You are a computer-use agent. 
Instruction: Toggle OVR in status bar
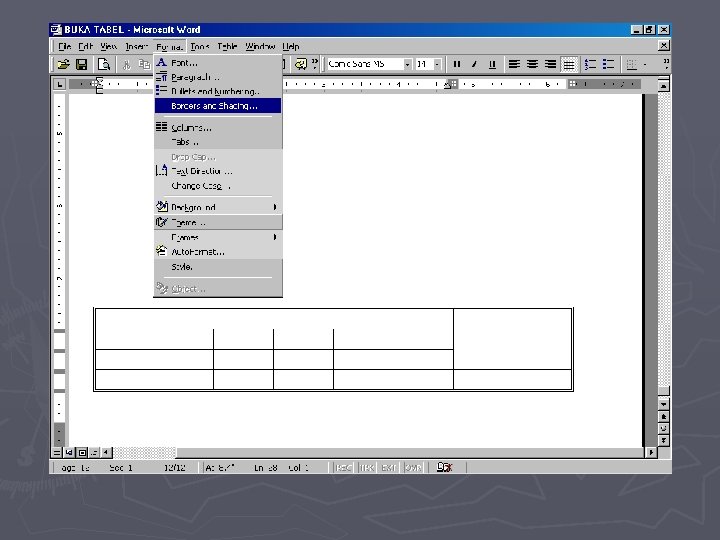413,467
